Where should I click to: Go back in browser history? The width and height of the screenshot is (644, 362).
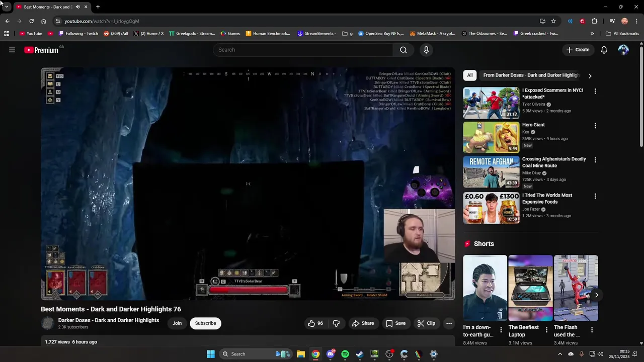pyautogui.click(x=7, y=21)
